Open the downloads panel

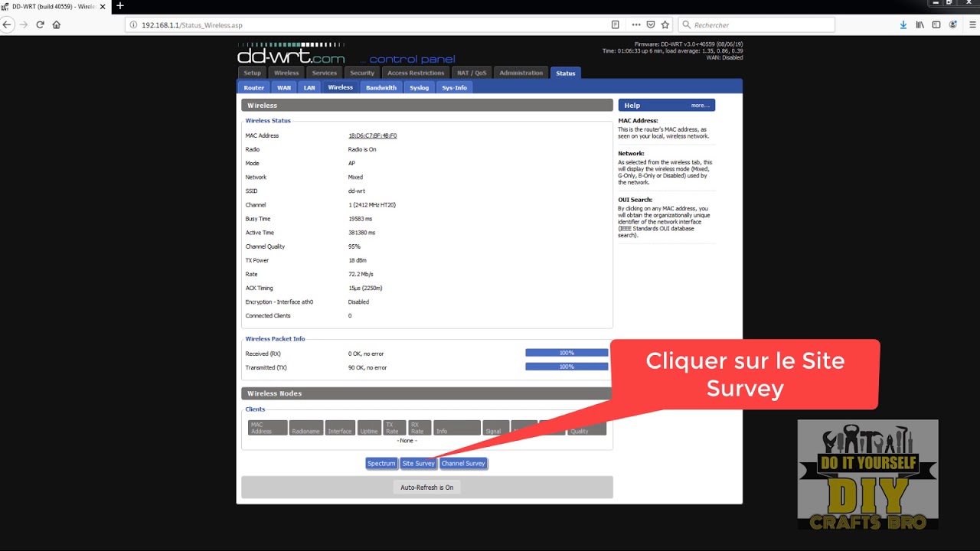pos(903,24)
